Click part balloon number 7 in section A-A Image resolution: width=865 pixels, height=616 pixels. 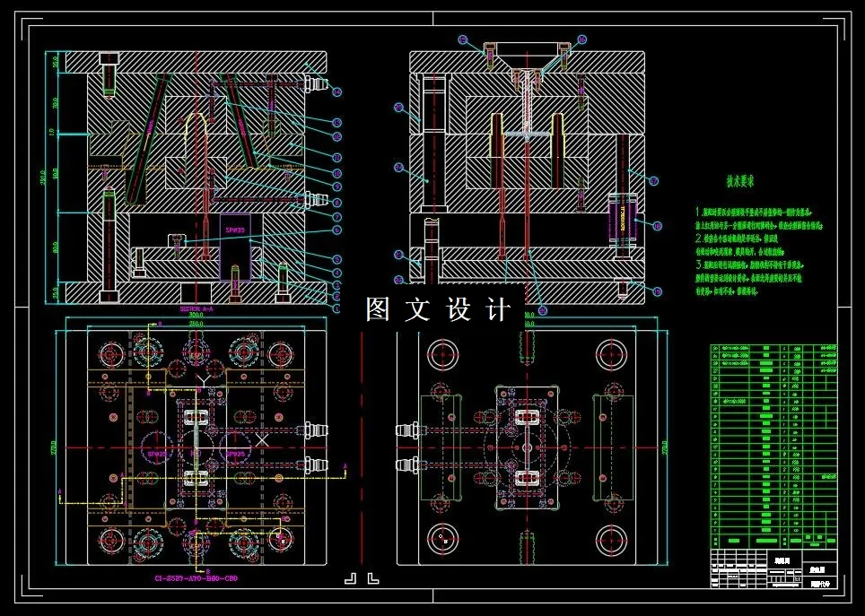coord(336,217)
